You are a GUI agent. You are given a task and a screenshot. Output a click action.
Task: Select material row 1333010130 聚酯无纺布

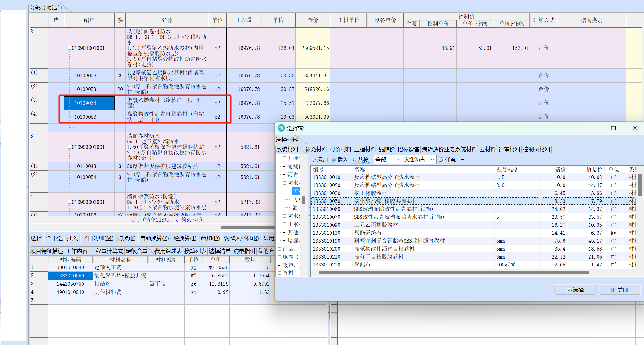(474, 233)
